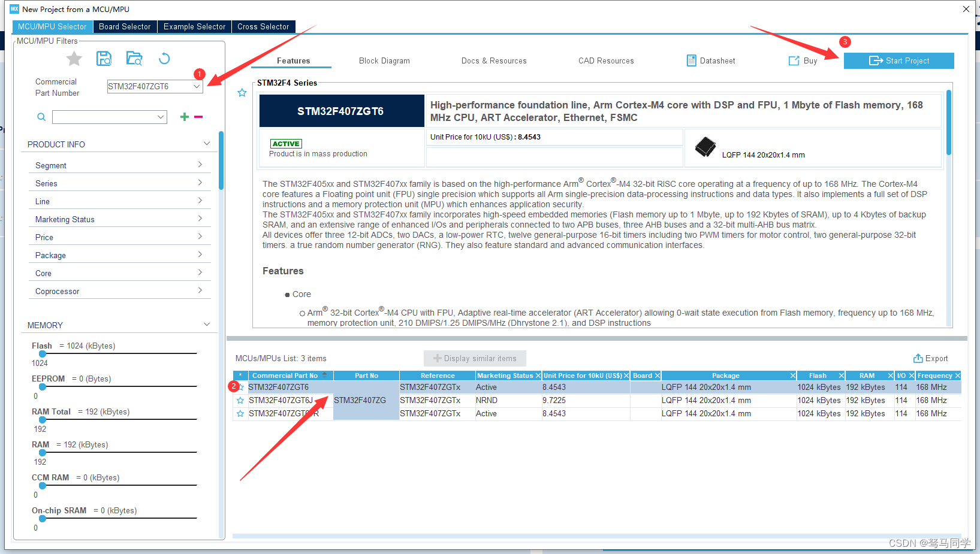Star the STM32F407ZGT6TR row

coord(240,413)
